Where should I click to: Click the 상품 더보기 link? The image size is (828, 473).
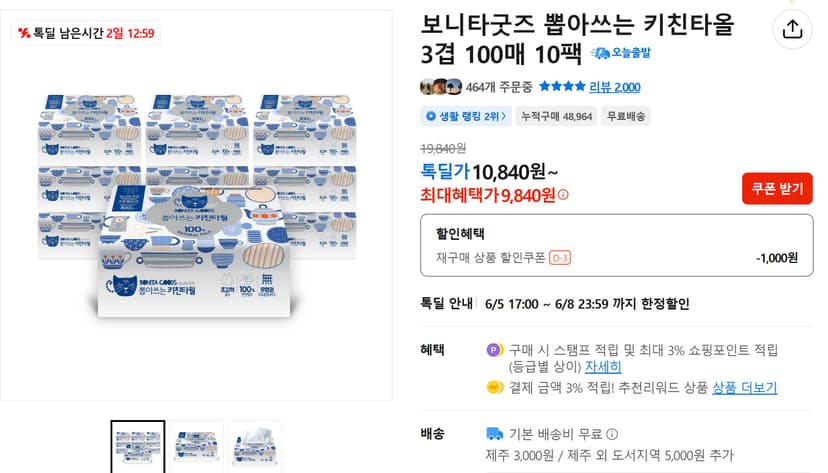[745, 387]
